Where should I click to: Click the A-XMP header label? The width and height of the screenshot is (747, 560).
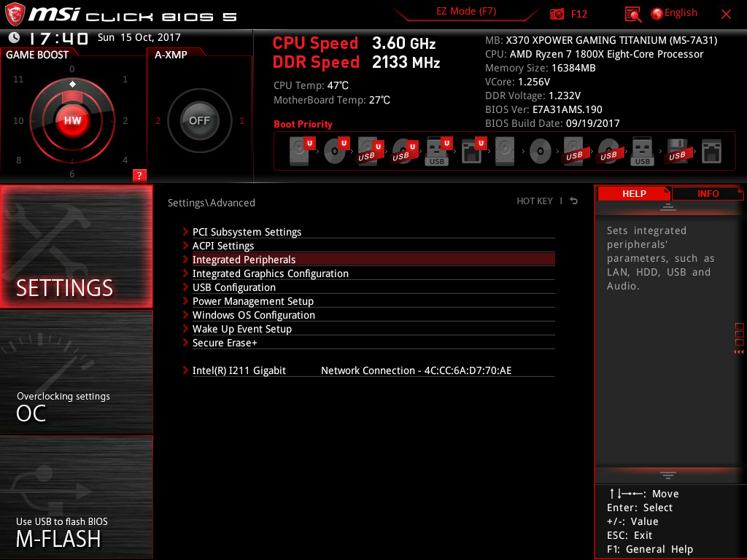171,55
